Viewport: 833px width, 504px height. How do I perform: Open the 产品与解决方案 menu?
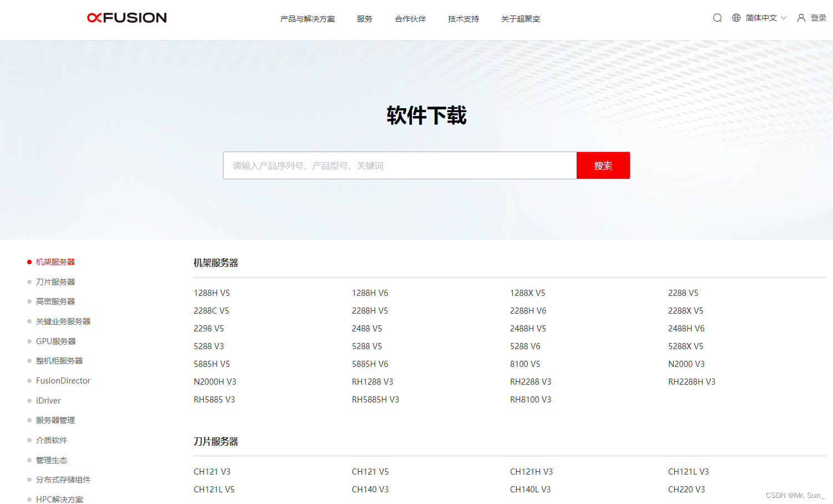[307, 19]
